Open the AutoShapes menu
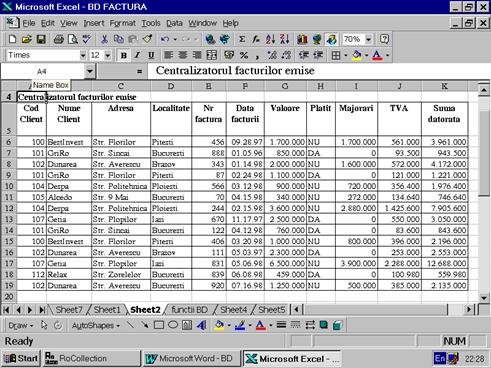The image size is (491, 368). 96,325
